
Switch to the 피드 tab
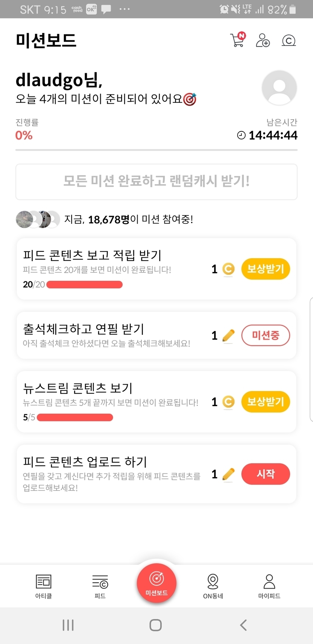(x=100, y=585)
